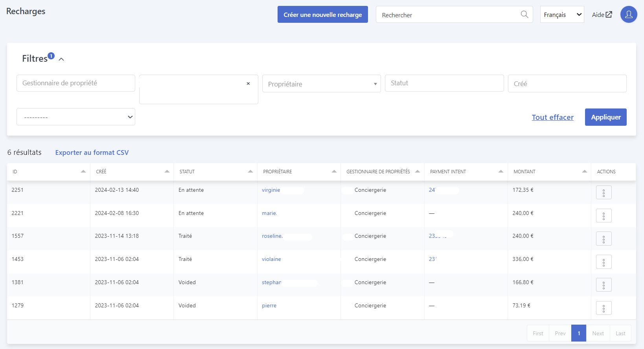The height and width of the screenshot is (349, 644).
Task: Click the Statut filter field
Action: (444, 83)
